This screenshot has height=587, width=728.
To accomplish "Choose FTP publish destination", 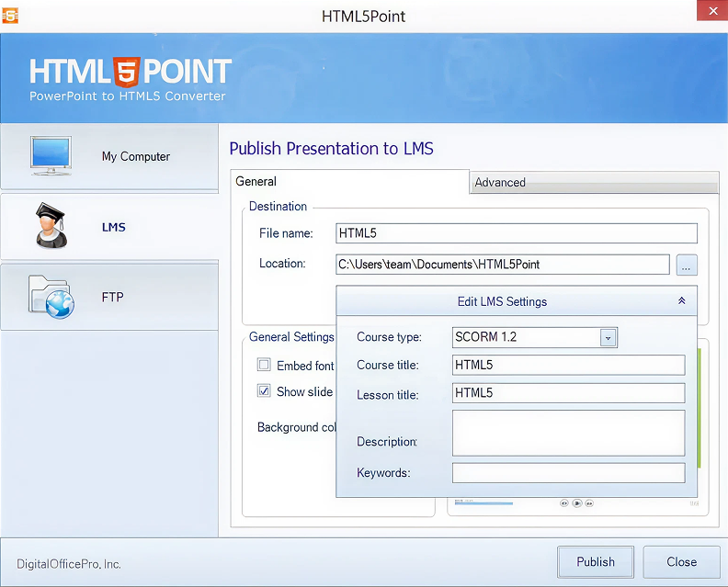I will [109, 297].
